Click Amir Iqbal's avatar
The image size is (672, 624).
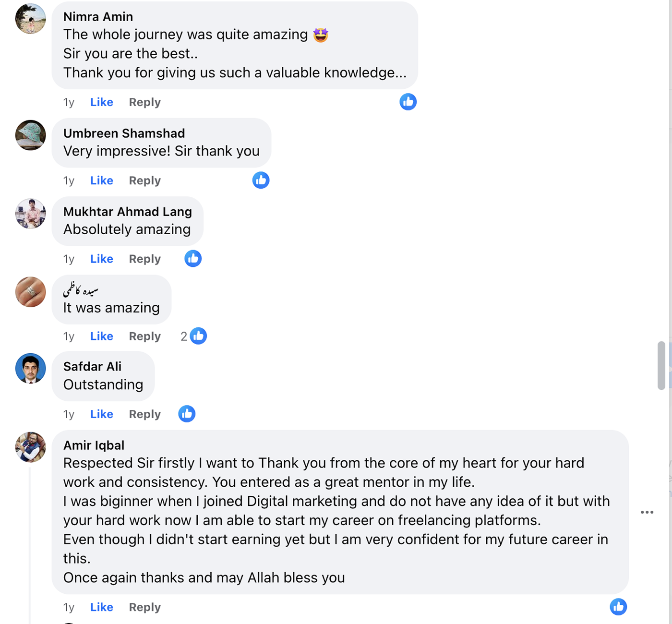(31, 447)
